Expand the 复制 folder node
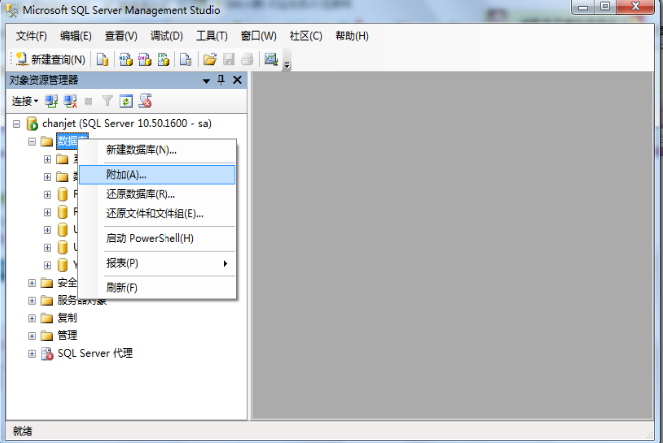 click(32, 318)
